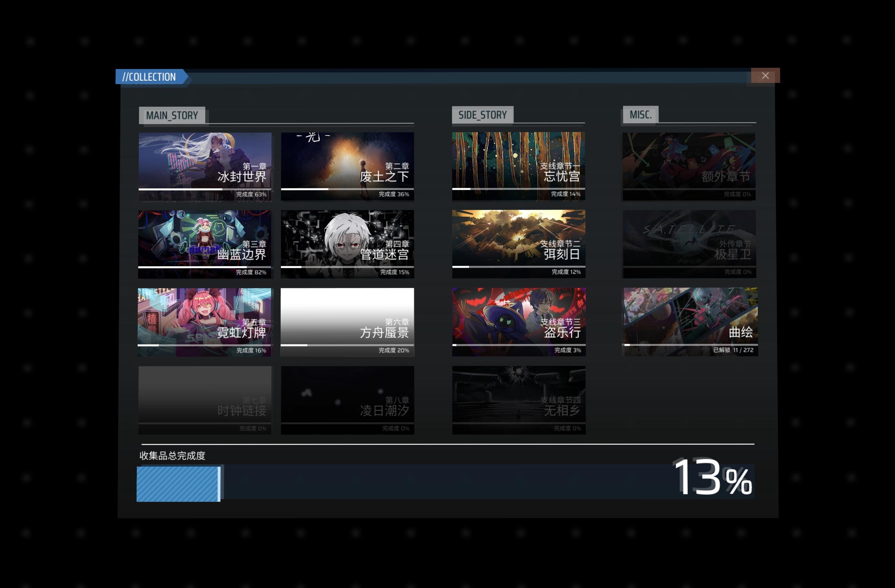Screen dimensions: 895x588
Task: Open chapter one 冰封世界 card
Action: coord(205,166)
